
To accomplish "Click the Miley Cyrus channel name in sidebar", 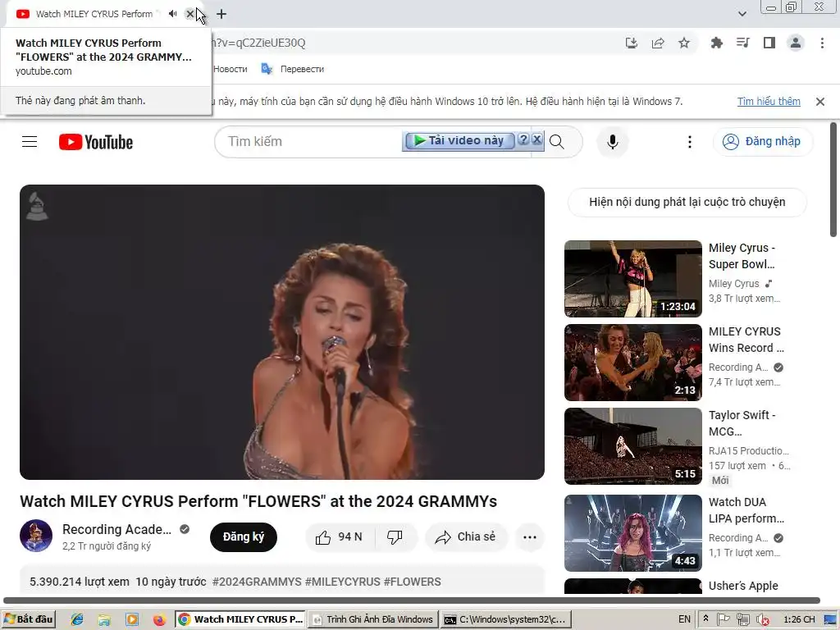I will 733,283.
